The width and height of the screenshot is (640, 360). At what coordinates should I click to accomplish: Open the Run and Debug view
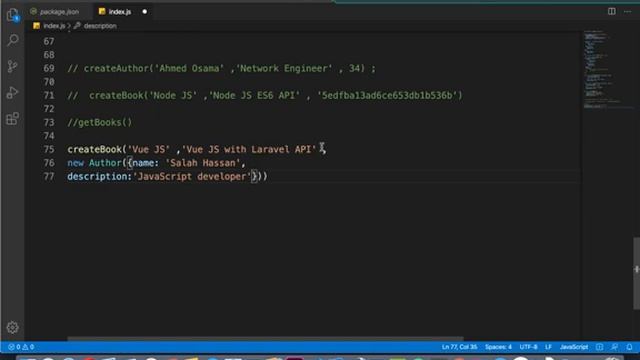[13, 93]
